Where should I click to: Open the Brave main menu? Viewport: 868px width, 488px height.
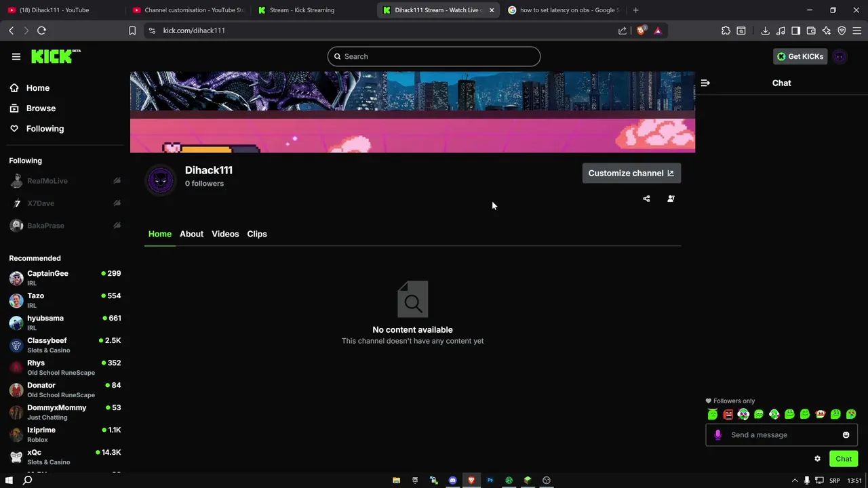(857, 30)
